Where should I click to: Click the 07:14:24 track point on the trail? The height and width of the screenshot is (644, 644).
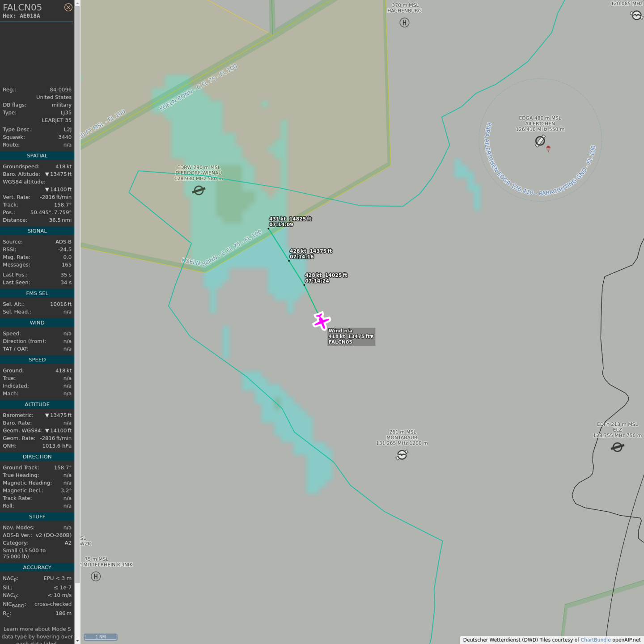coord(305,285)
